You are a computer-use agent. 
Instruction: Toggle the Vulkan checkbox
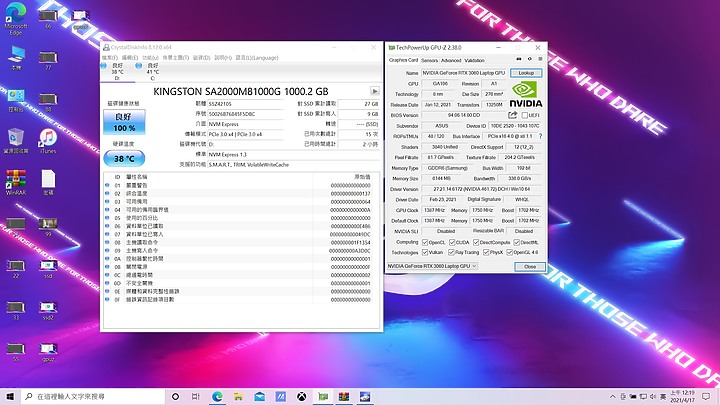[425, 253]
